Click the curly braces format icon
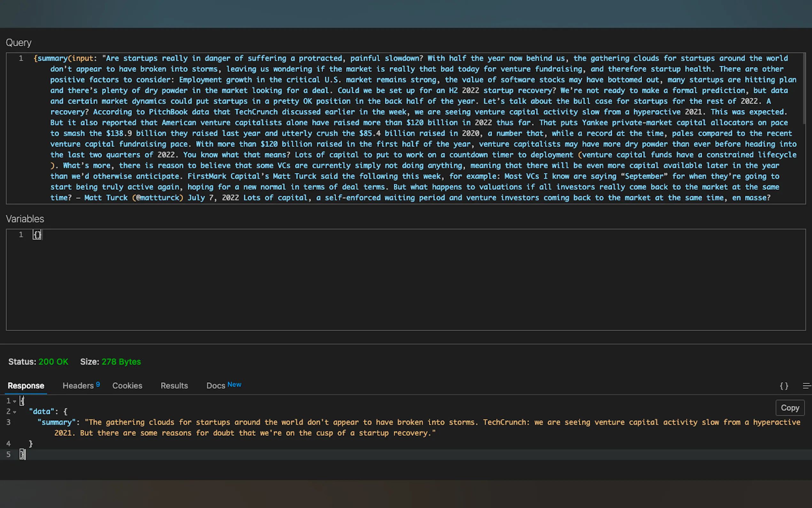The width and height of the screenshot is (812, 508). tap(784, 386)
